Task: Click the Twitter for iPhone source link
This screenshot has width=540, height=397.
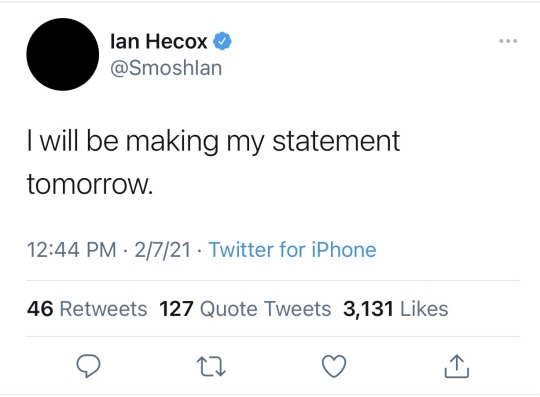Action: tap(292, 250)
